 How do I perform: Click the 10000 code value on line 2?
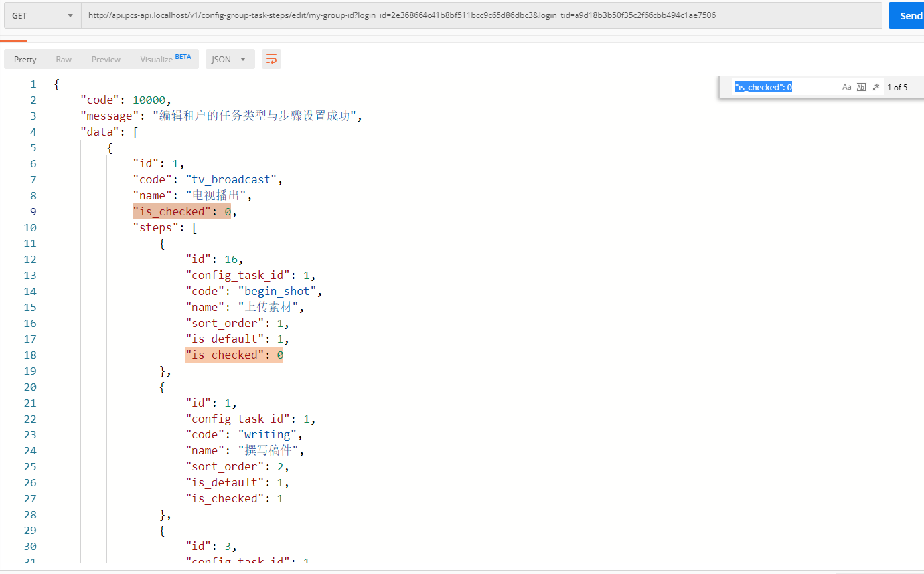[x=150, y=100]
